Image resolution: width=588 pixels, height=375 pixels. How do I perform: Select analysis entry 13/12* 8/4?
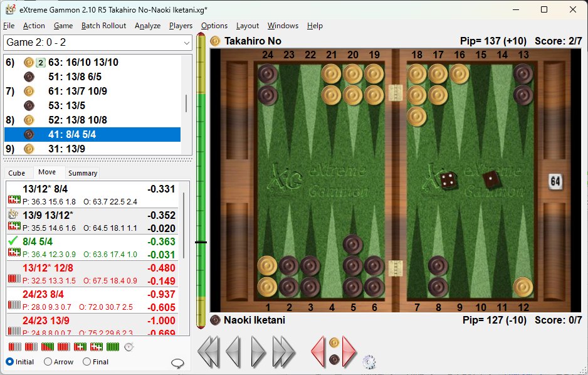[93, 195]
